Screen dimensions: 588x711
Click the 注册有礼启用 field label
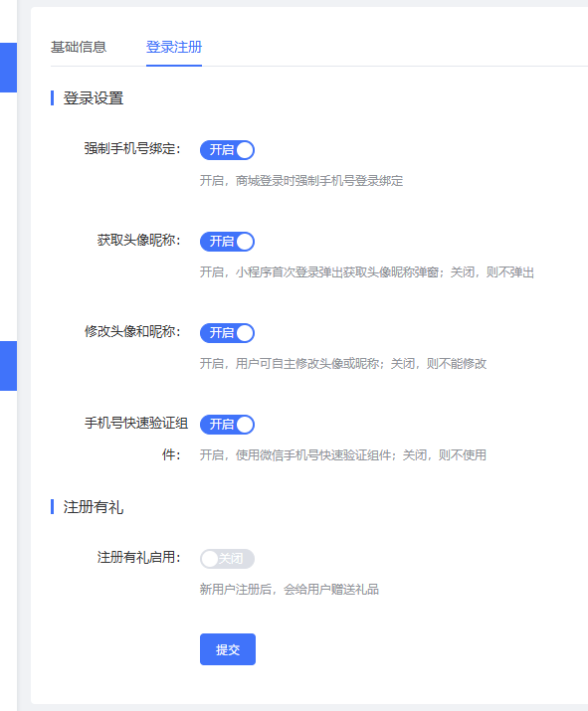click(139, 557)
